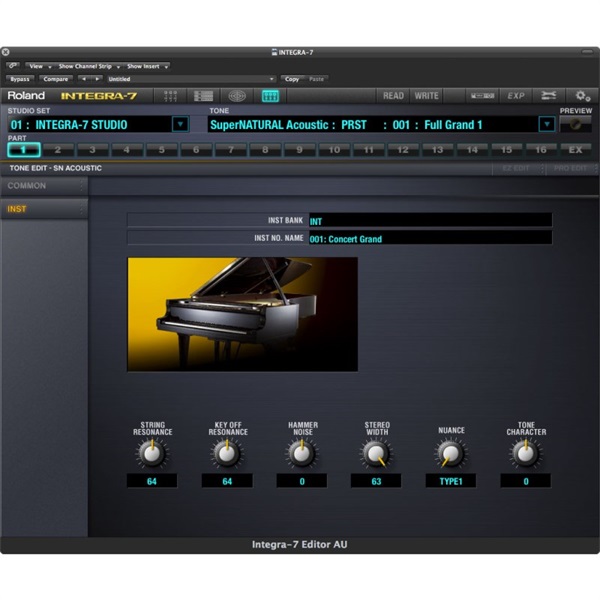Select part 4
The height and width of the screenshot is (600, 600).
coord(127,150)
